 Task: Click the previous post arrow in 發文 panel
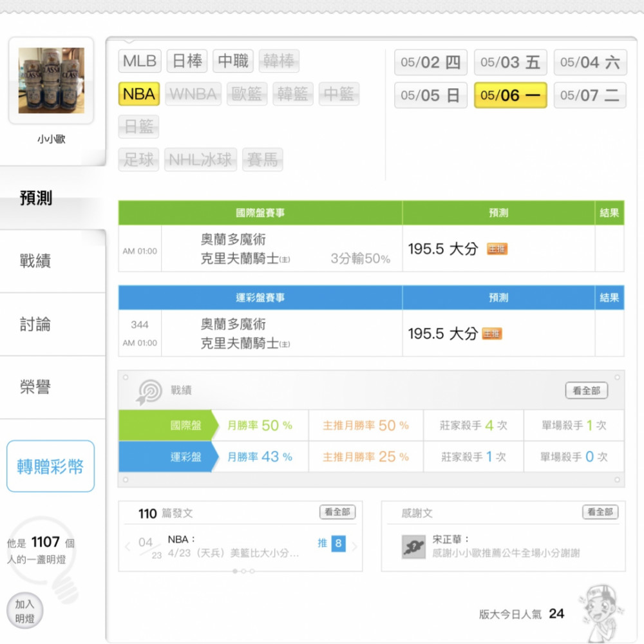click(x=128, y=546)
